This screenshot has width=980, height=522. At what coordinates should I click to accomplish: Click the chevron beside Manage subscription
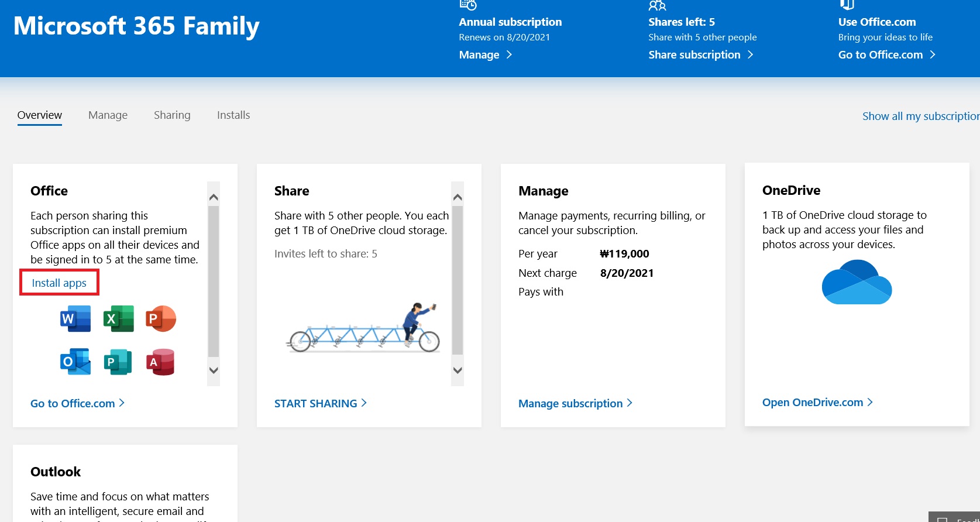tap(630, 403)
